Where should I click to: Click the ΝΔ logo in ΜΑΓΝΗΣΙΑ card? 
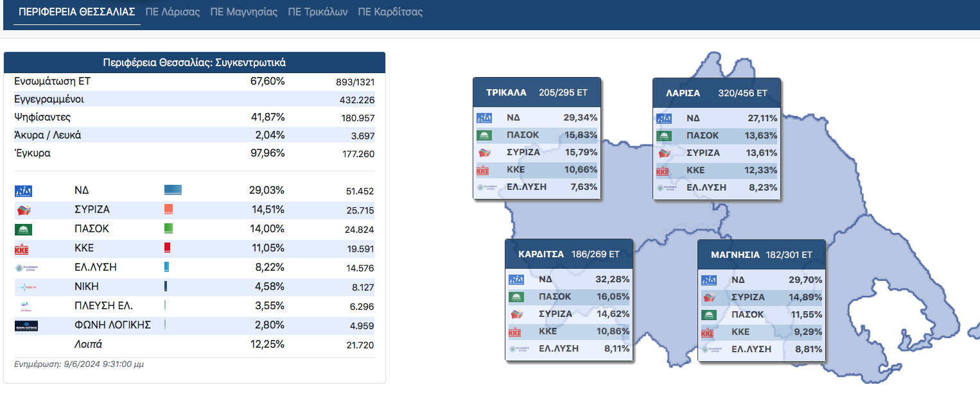pyautogui.click(x=709, y=280)
